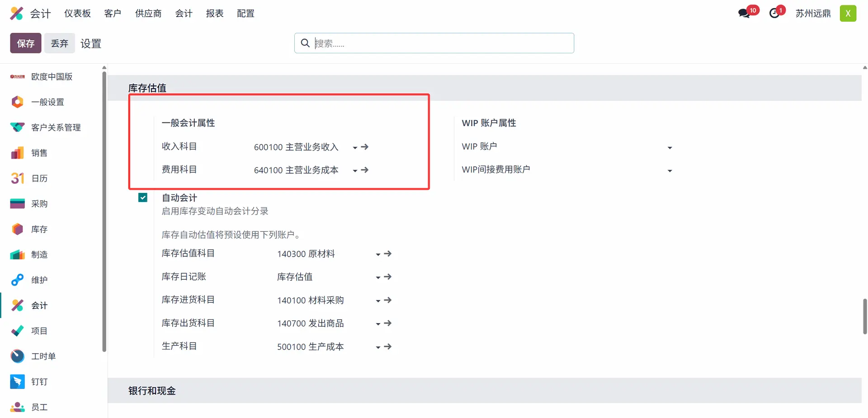Open the DingTalk icon in sidebar

(x=18, y=382)
